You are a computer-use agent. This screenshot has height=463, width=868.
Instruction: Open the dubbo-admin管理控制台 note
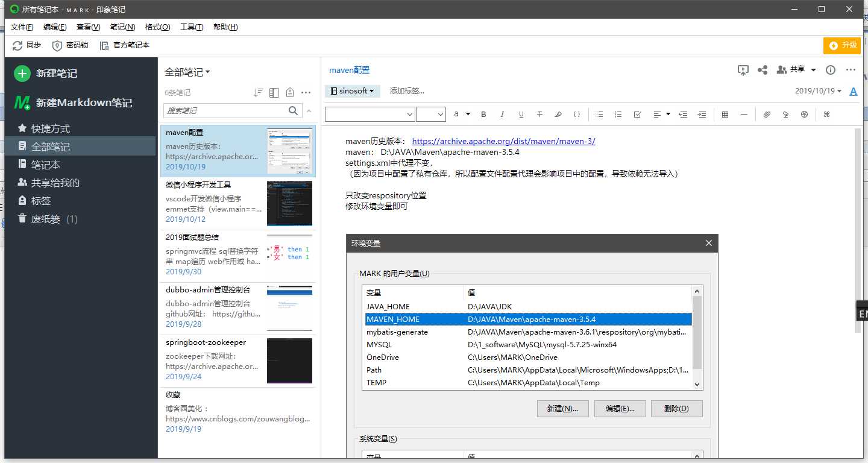coord(237,308)
